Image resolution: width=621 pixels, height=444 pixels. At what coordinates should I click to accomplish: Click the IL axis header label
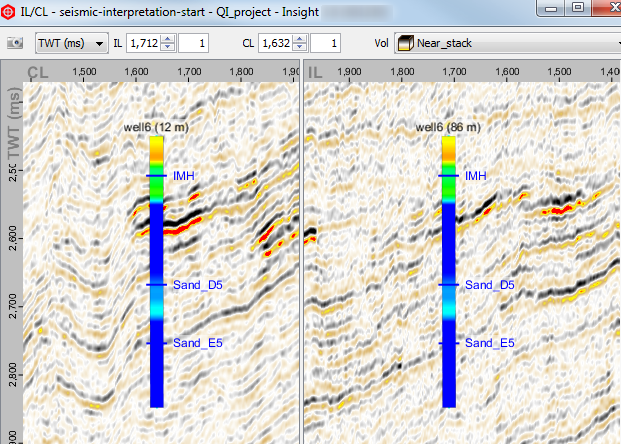click(314, 72)
